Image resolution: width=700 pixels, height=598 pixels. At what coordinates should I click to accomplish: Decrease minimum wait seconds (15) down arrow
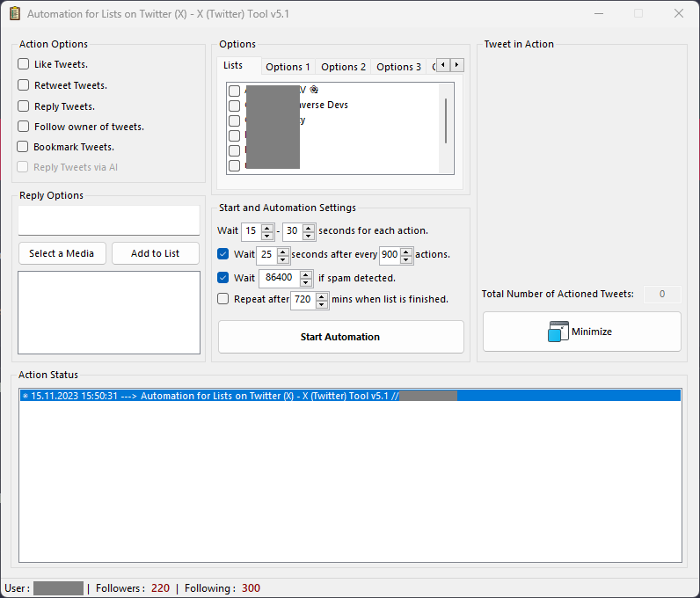tap(267, 235)
